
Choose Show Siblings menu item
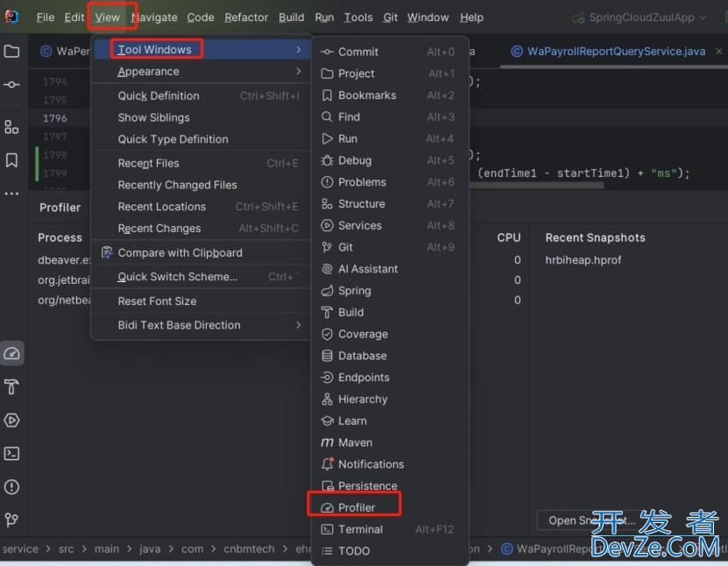tap(201, 117)
